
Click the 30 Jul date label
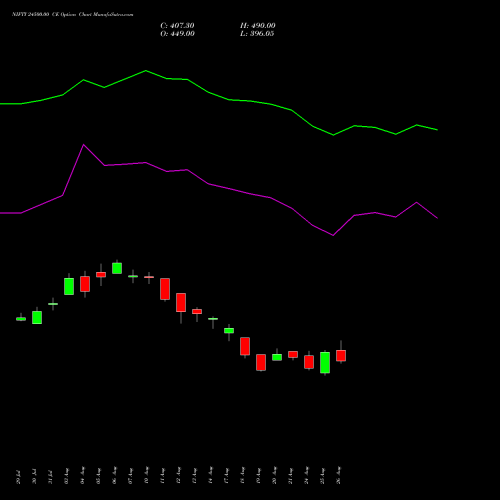pos(34,477)
